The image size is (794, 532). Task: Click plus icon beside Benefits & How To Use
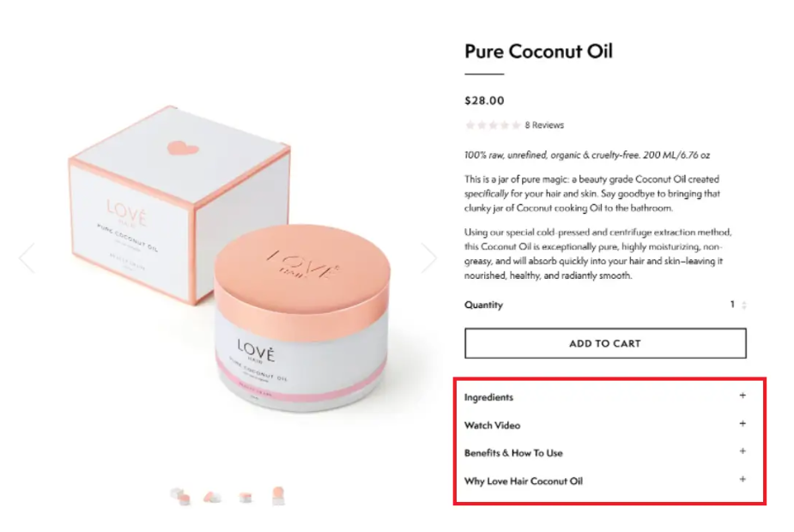click(742, 451)
